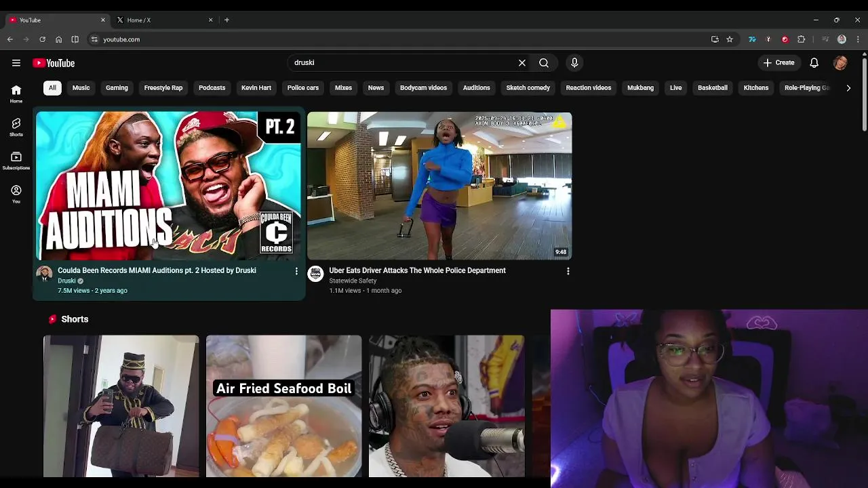Viewport: 868px width, 488px height.
Task: Open Shorts in the sidebar
Action: [16, 127]
